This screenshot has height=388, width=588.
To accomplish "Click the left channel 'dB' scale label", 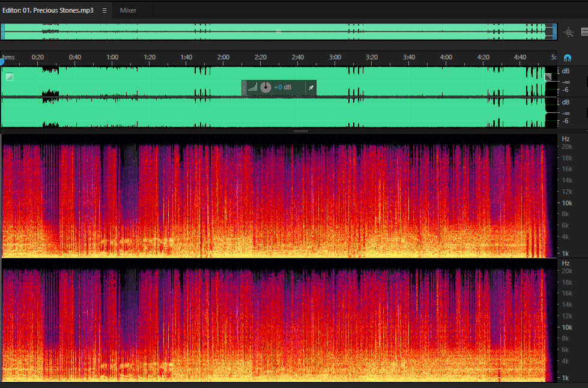I will [566, 71].
